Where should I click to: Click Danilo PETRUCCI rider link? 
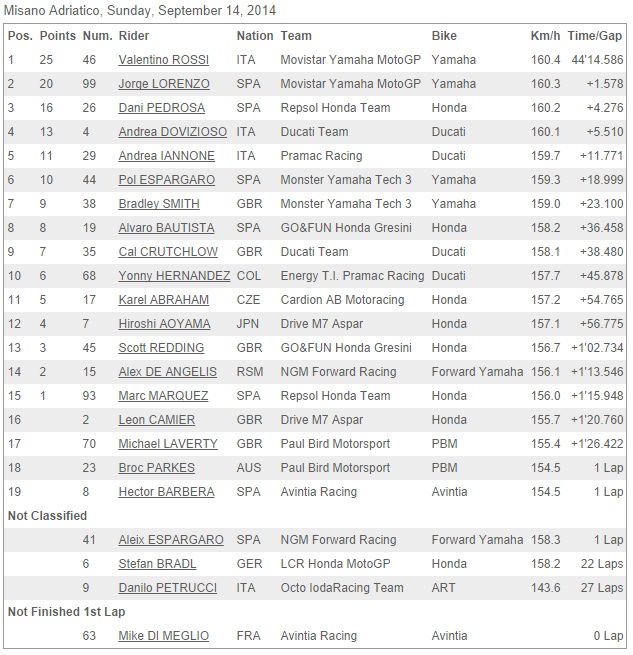click(168, 588)
